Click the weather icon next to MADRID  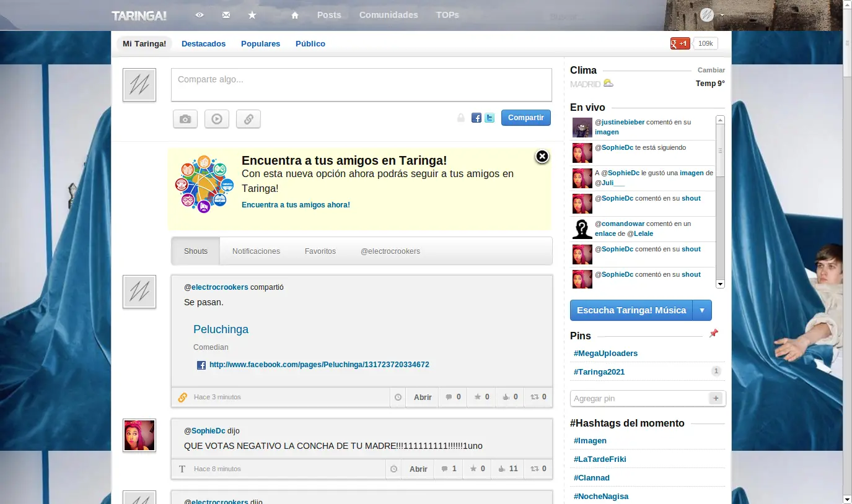click(608, 83)
